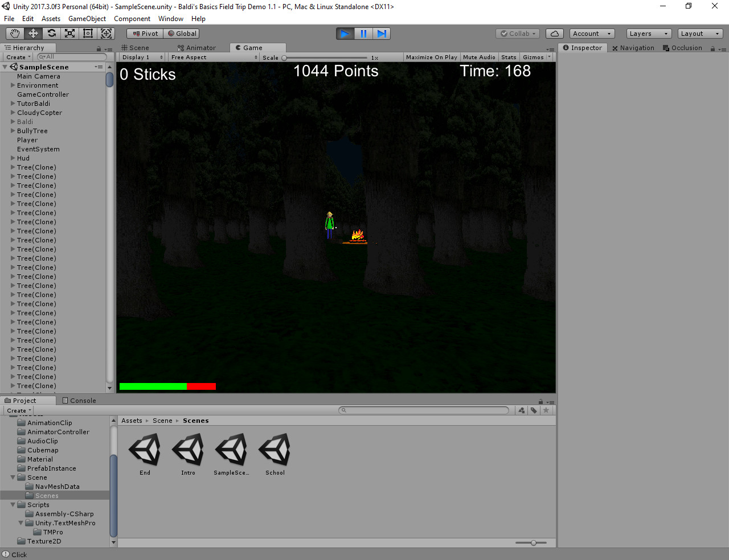Image resolution: width=729 pixels, height=560 pixels.
Task: Open the Layers dropdown
Action: click(x=649, y=33)
